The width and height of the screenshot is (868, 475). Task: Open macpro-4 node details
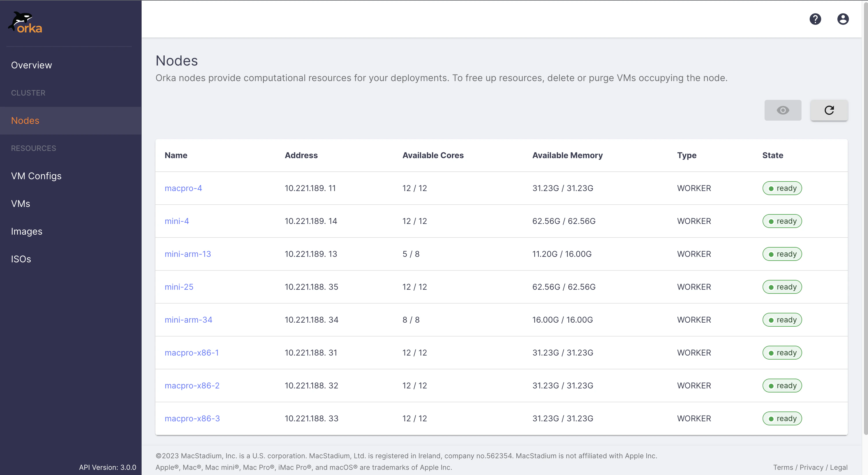click(x=183, y=188)
